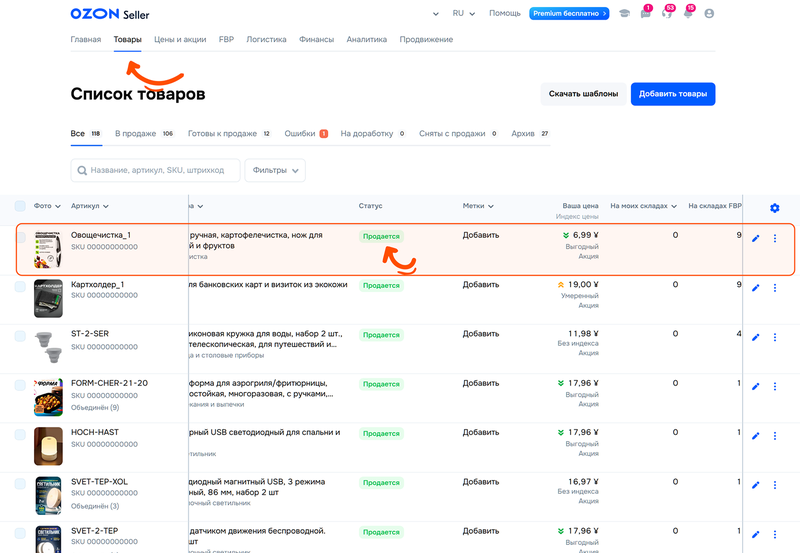Click Продается status for ST-2-SER
Screen dimensions: 800x553
pyautogui.click(x=381, y=335)
